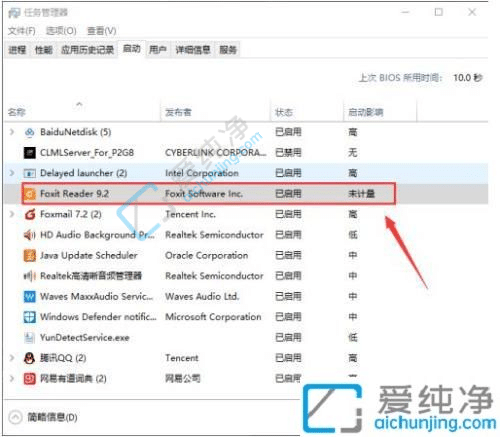Click the 10.0 秒 BIOS time value
The height and width of the screenshot is (437, 500).
(468, 78)
